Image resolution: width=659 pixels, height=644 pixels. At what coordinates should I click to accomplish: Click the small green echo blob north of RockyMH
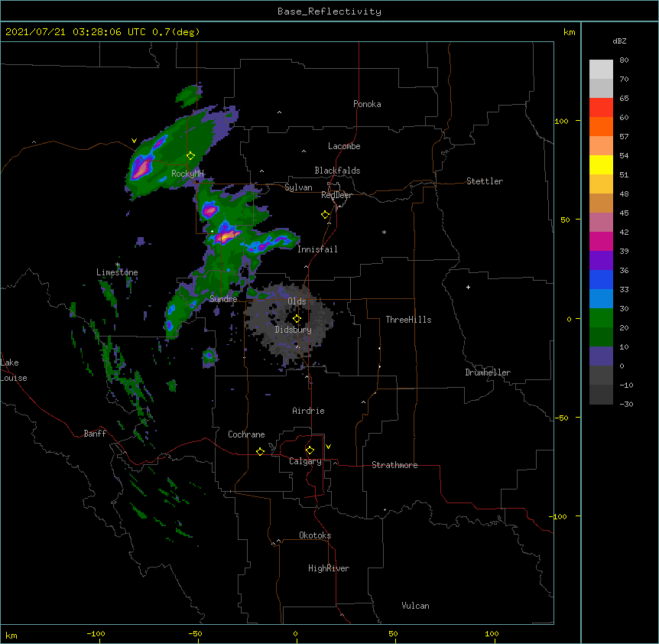tap(189, 96)
